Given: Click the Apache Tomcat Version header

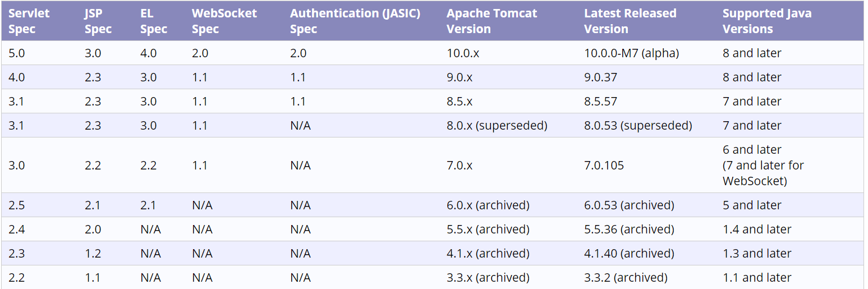Looking at the screenshot, I should coord(492,21).
